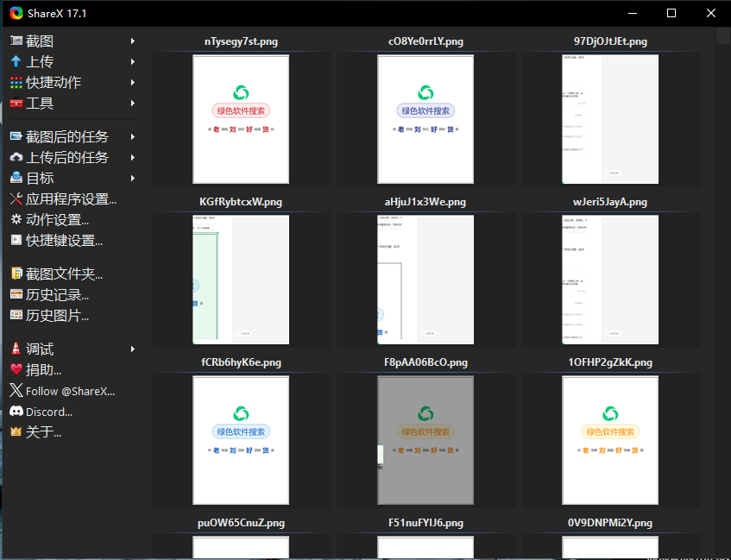
Task: Expand the 截图 submenu arrow
Action: click(x=133, y=41)
